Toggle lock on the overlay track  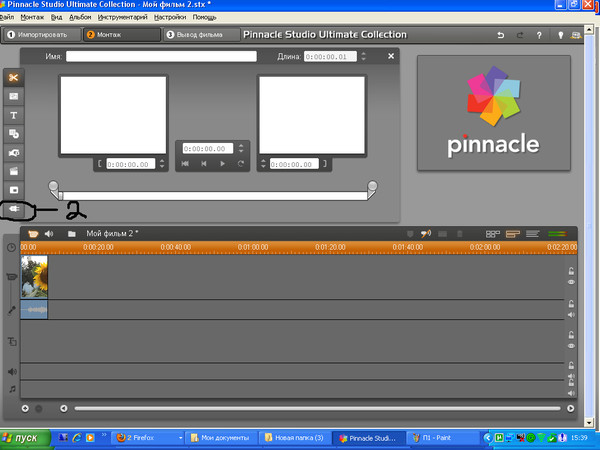[571, 335]
